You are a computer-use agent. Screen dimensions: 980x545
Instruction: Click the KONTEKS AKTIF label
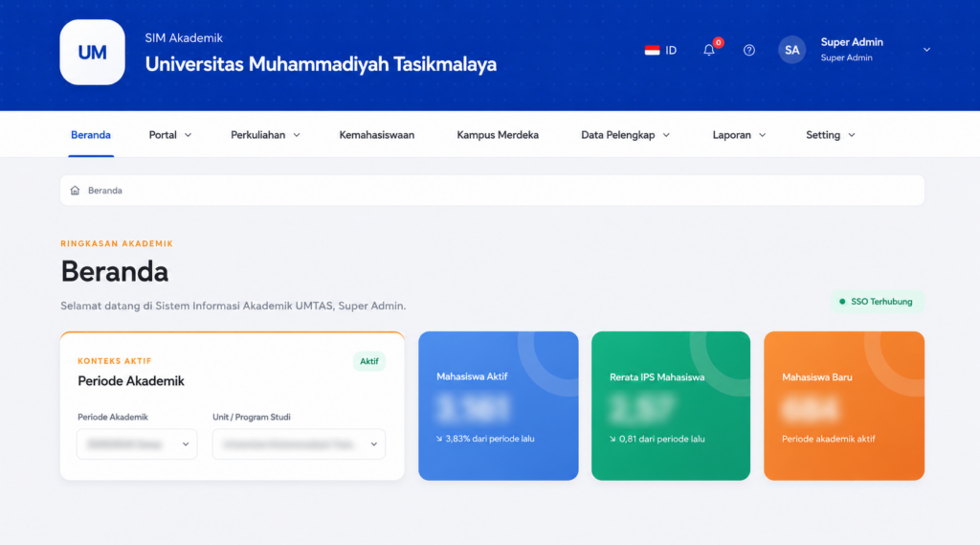[x=115, y=361]
